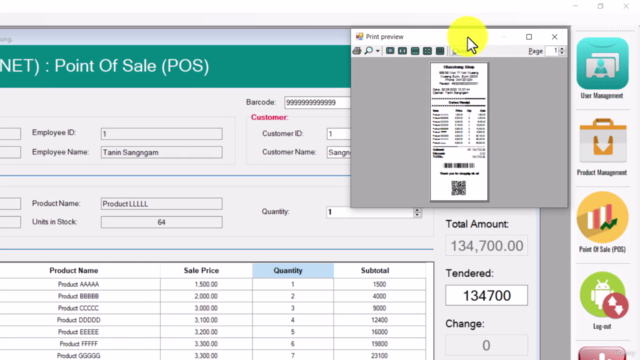Select the 'Product CCCCC' row cell
This screenshot has width=640, height=360.
(78, 308)
